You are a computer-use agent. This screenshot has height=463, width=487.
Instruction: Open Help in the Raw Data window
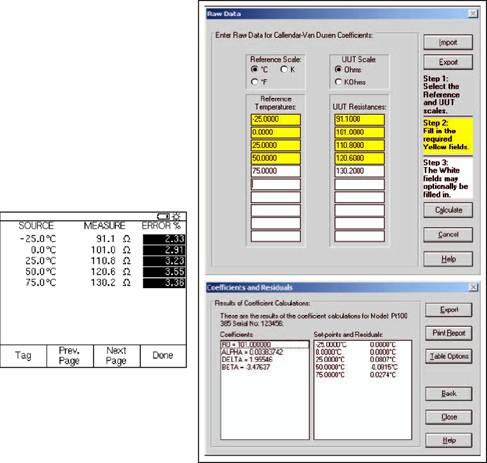pos(448,259)
